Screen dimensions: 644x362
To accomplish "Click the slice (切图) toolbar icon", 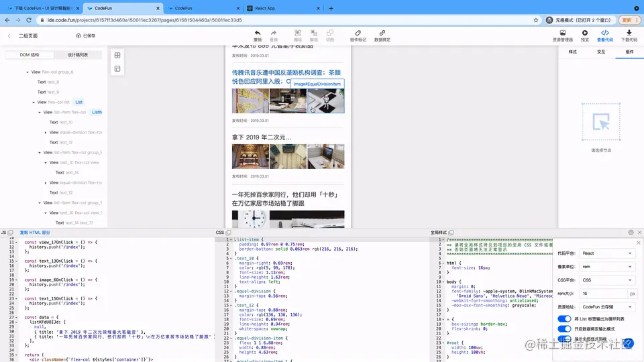I will point(330,34).
